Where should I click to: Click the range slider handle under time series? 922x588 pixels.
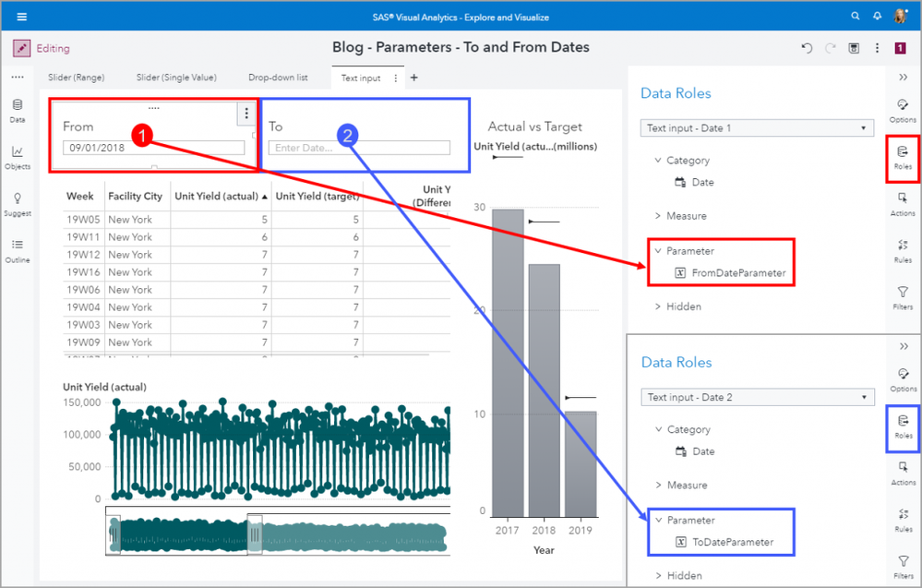tap(255, 535)
